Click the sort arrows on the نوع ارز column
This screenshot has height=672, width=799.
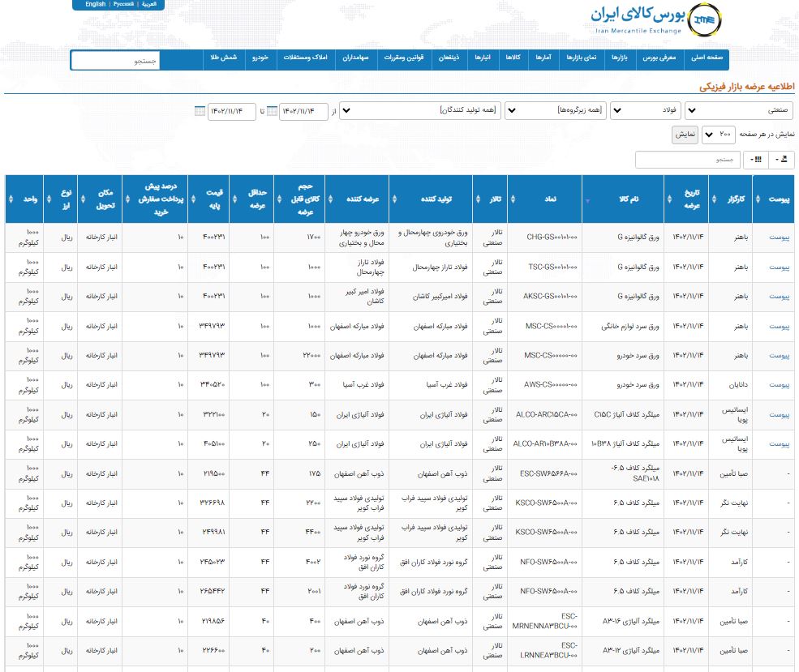pyautogui.click(x=49, y=199)
